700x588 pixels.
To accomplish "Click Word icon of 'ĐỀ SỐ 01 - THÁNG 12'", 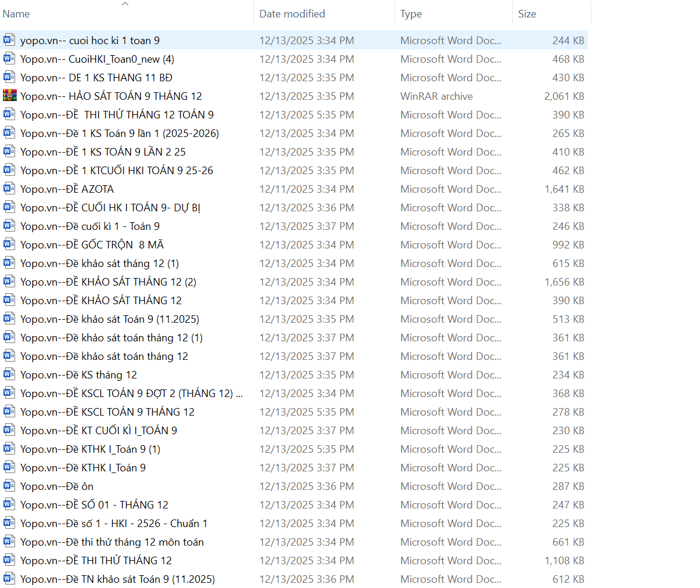I will point(9,504).
